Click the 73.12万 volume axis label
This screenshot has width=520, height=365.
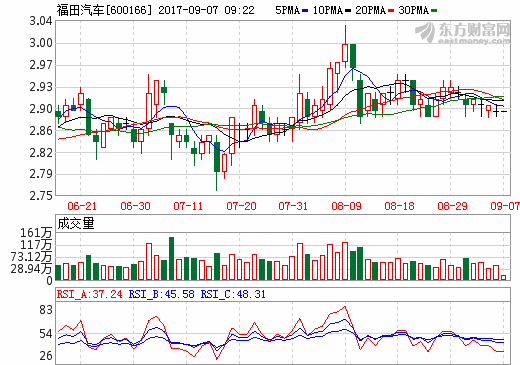31,257
